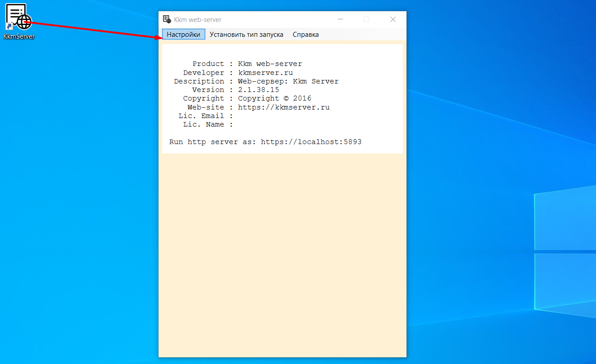Close the Kkm web-server window
596x364 pixels.
pos(393,19)
